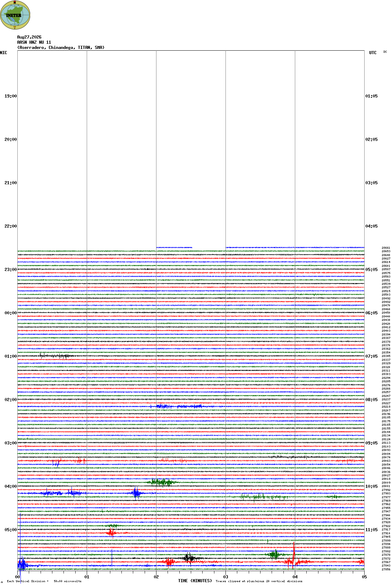
Task: Click the "03" minute tick label
Action: click(x=225, y=577)
